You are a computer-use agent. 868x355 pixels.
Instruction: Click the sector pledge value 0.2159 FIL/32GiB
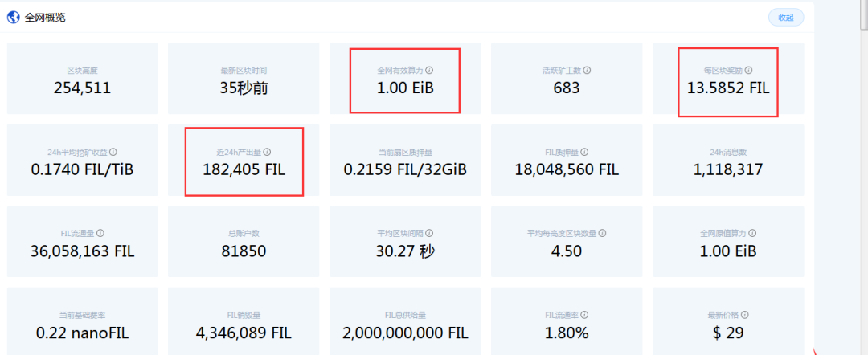[x=404, y=169]
